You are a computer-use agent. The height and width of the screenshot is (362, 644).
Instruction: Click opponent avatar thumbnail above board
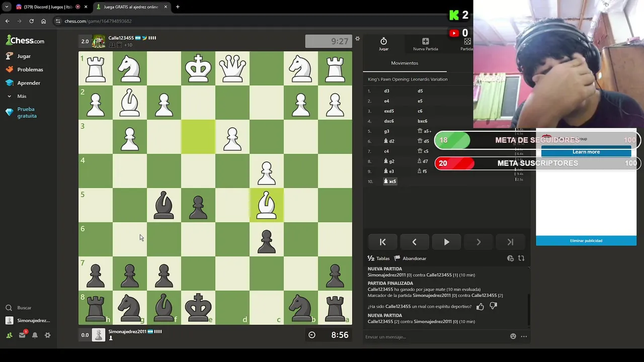point(99,42)
